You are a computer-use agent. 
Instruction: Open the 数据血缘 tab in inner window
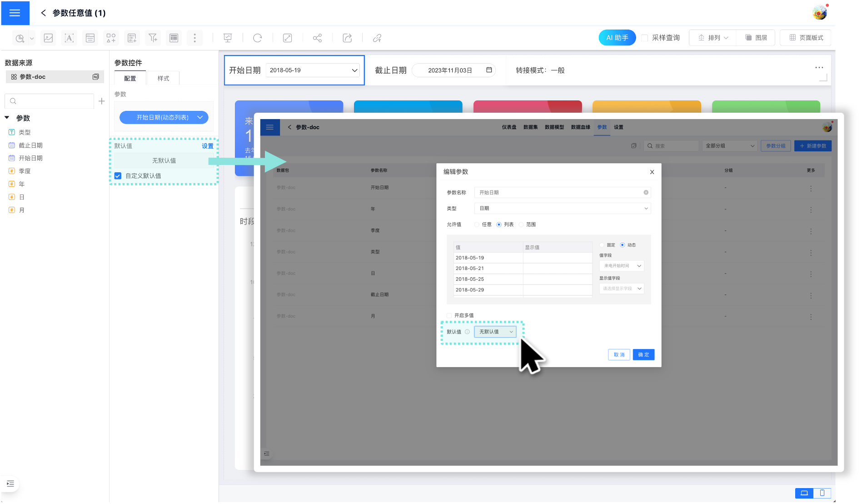[580, 127]
